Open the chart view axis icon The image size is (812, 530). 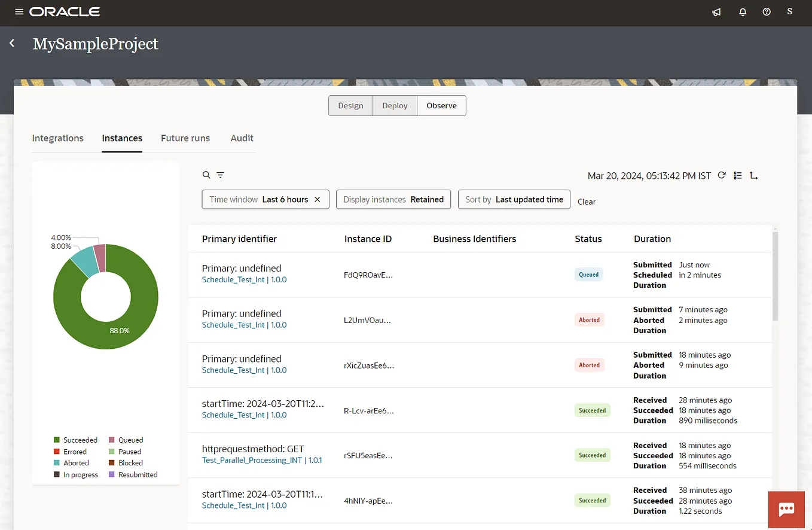(753, 175)
